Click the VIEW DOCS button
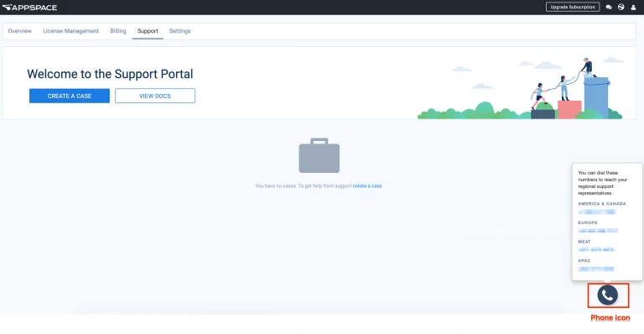644x334 pixels. [x=155, y=96]
